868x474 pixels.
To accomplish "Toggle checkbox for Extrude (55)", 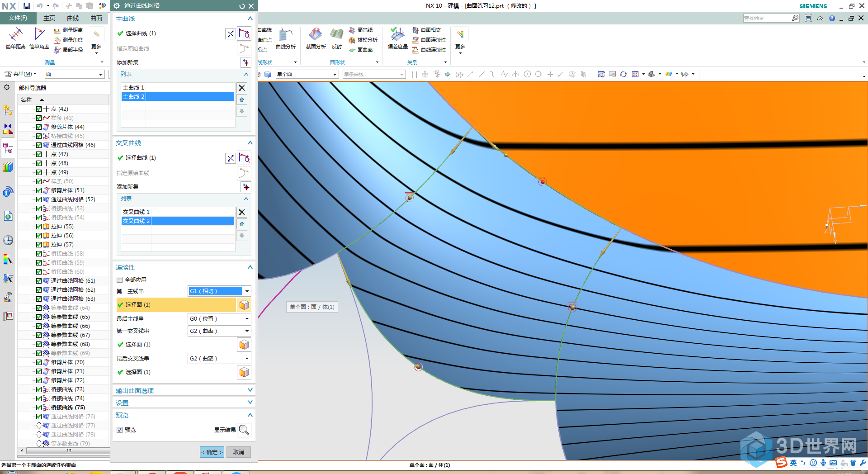I will point(39,227).
